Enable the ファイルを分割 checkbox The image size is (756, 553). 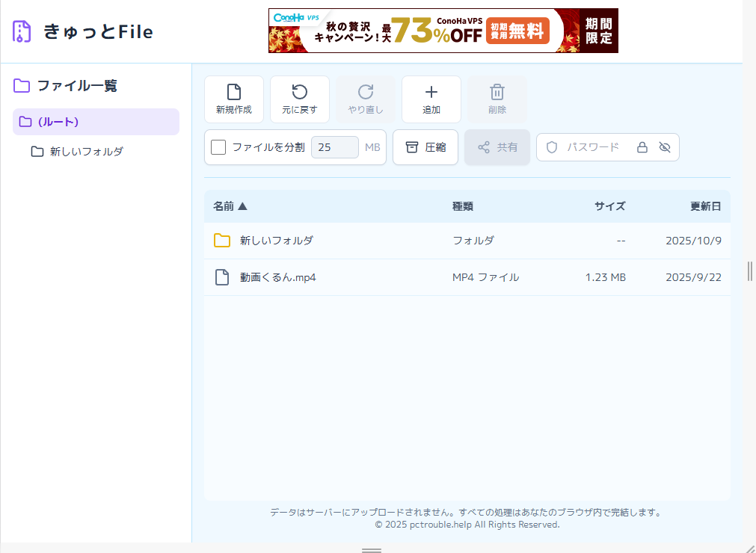(x=218, y=147)
